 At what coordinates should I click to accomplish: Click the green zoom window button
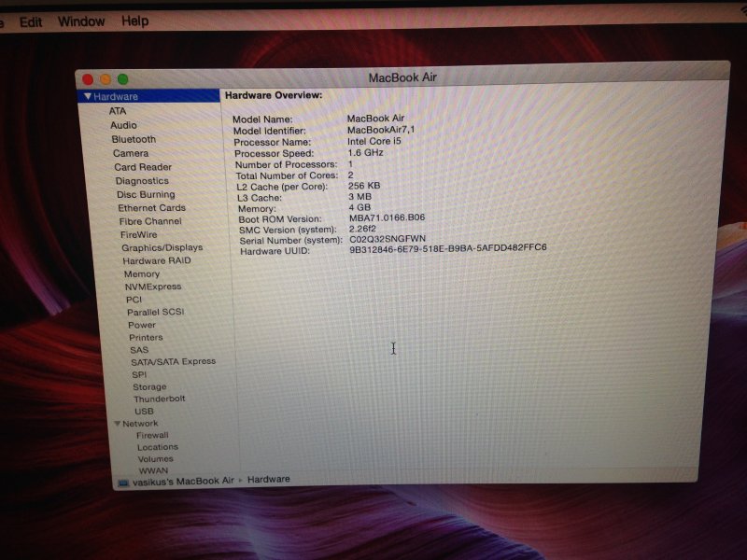[122, 79]
